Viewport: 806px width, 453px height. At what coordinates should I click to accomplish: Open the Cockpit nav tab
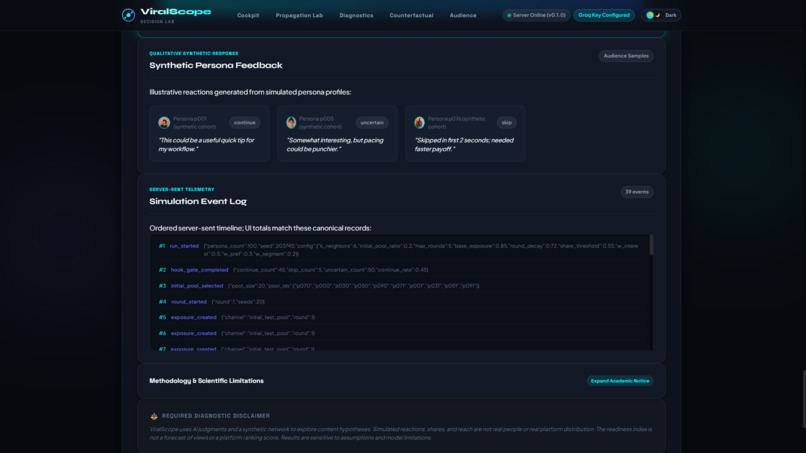(248, 15)
